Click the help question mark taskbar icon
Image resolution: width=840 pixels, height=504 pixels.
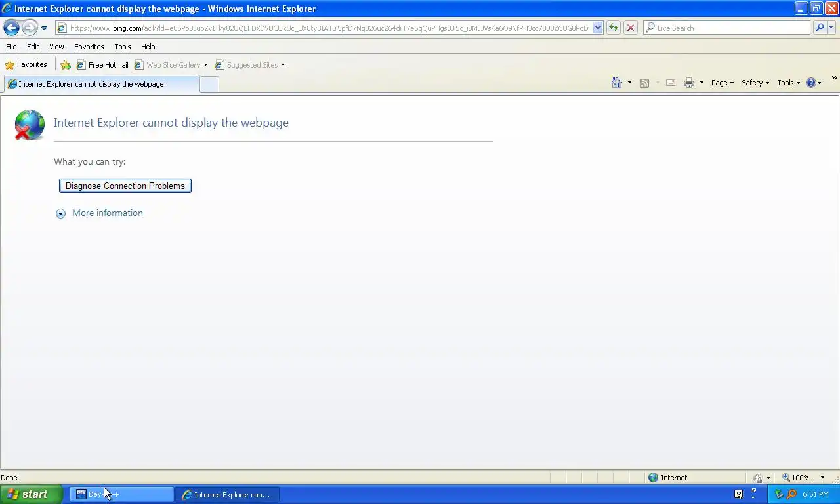pos(739,494)
